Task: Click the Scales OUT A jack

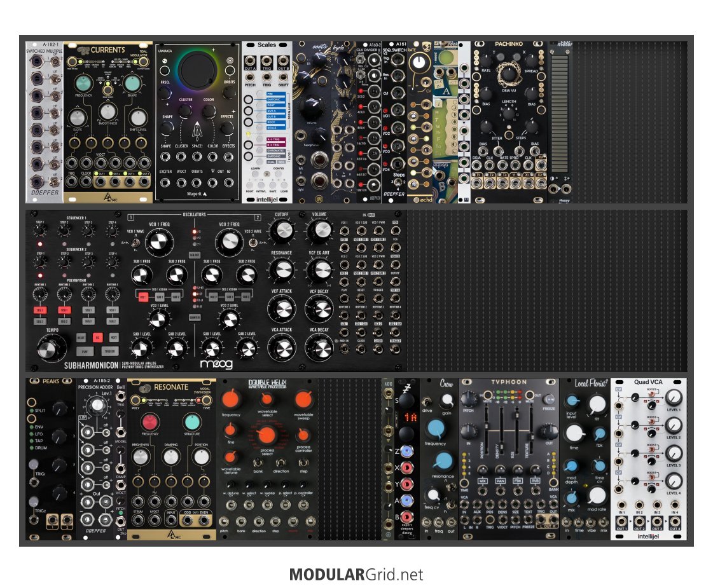Action: 250,62
